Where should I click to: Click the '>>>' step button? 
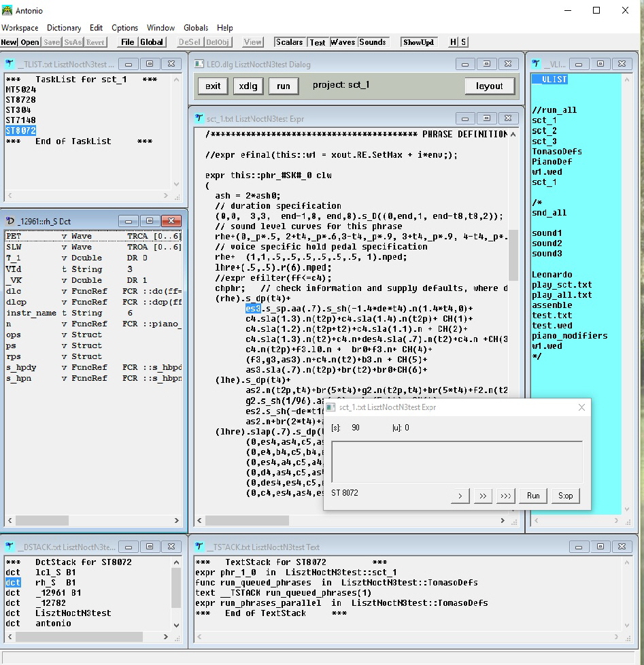coord(505,496)
